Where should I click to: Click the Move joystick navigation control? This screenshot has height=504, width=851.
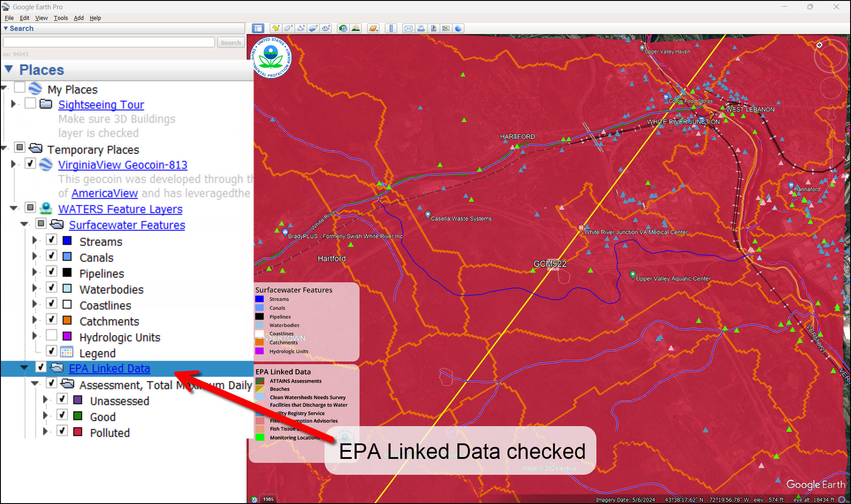[x=831, y=88]
